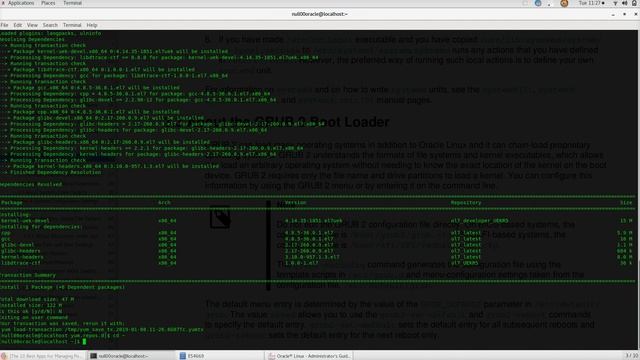Image resolution: width=640 pixels, height=360 pixels.
Task: Open the volume speaker icon
Action: [624, 3]
